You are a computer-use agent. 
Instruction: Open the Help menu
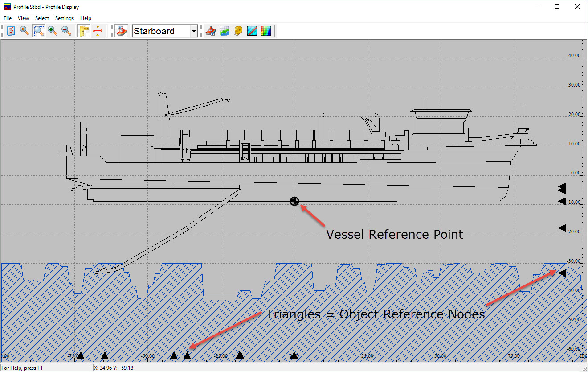pyautogui.click(x=86, y=18)
